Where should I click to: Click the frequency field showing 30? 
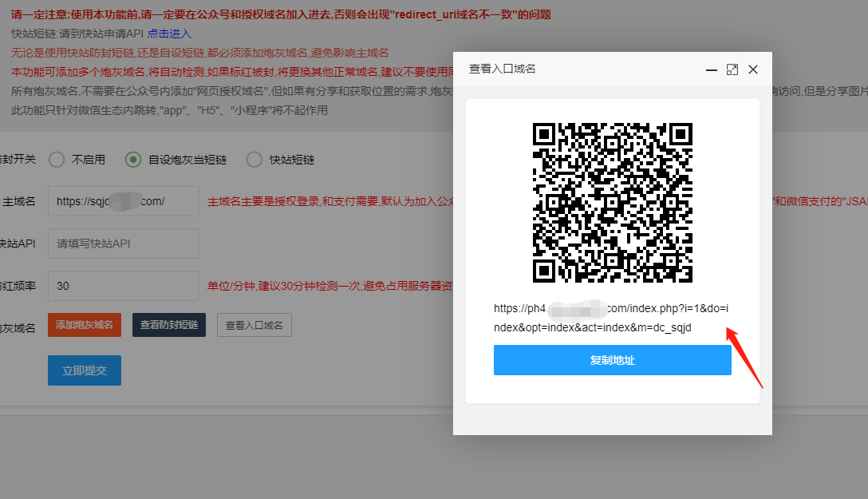(124, 286)
